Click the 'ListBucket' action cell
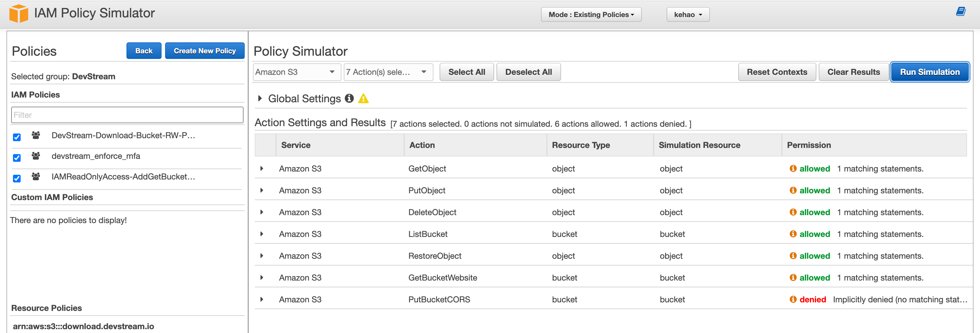The height and width of the screenshot is (333, 980). coord(427,234)
